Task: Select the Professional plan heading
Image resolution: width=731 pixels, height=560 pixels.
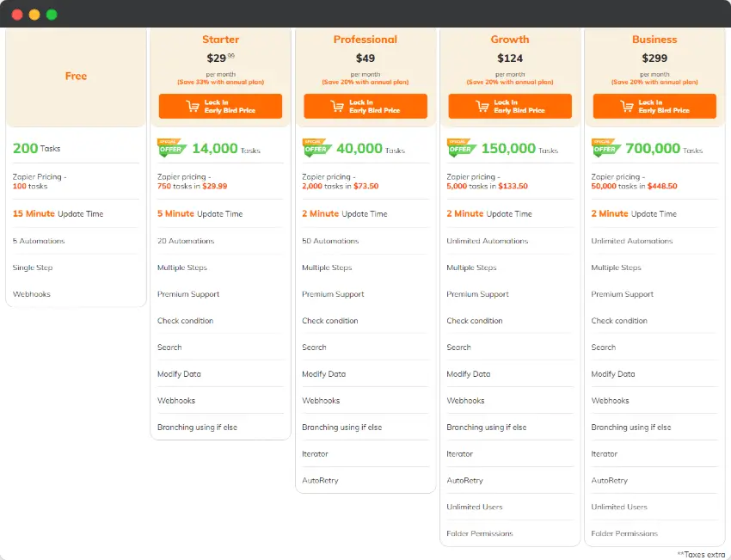Action: pos(365,40)
